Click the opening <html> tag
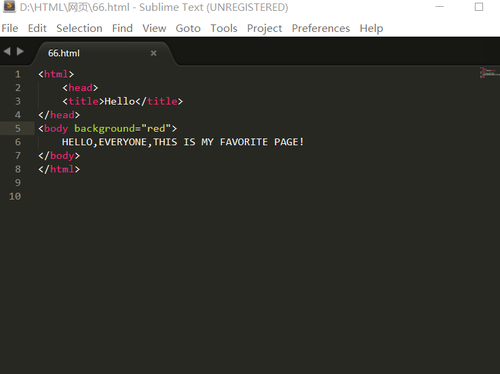Image resolution: width=500 pixels, height=374 pixels. click(x=56, y=74)
